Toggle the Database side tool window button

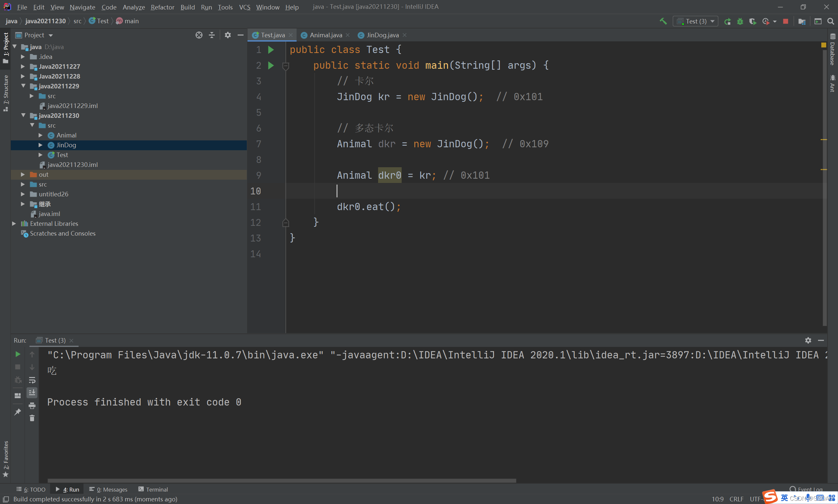click(x=832, y=50)
